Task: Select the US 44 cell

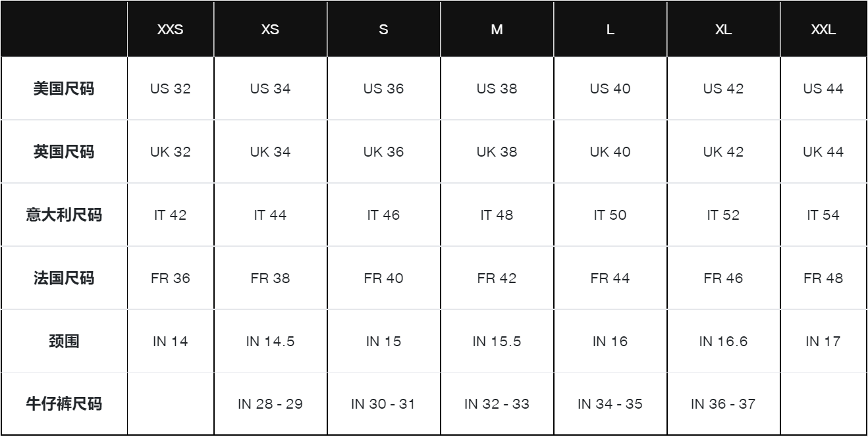Action: tap(824, 89)
